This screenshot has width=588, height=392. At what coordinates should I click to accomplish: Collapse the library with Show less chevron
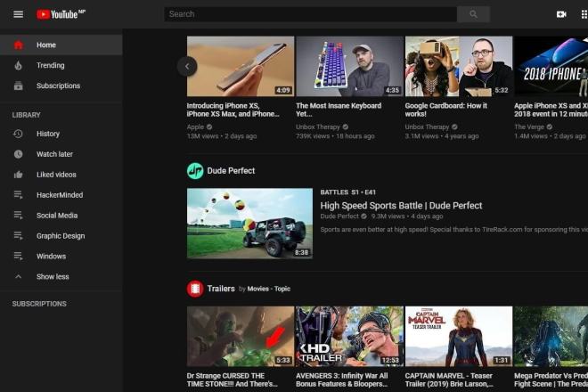(18, 277)
